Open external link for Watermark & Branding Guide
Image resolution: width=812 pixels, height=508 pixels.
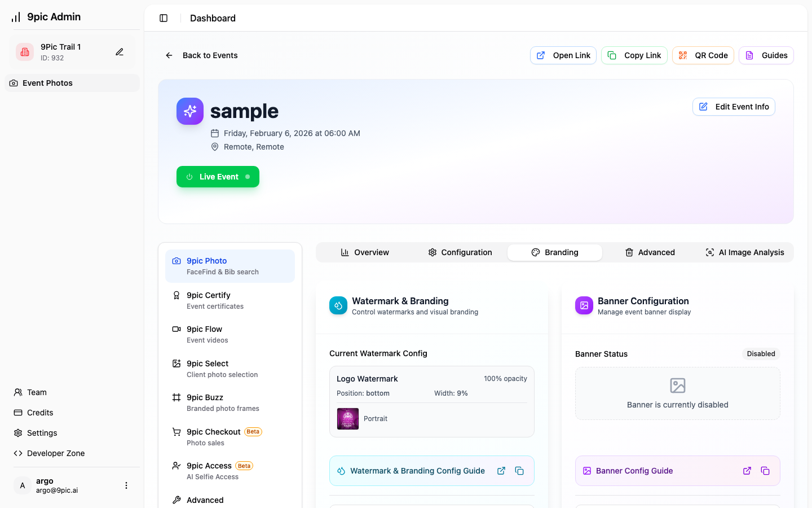pyautogui.click(x=501, y=471)
